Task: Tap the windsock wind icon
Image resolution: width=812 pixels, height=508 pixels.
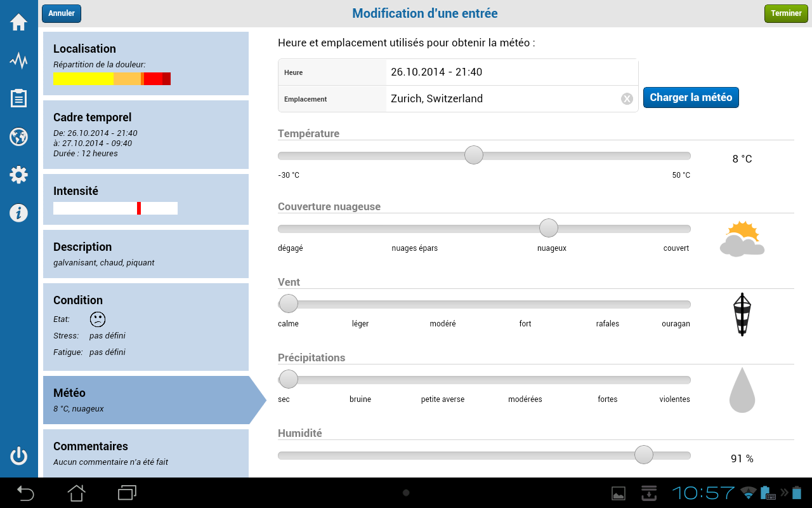Action: click(742, 314)
